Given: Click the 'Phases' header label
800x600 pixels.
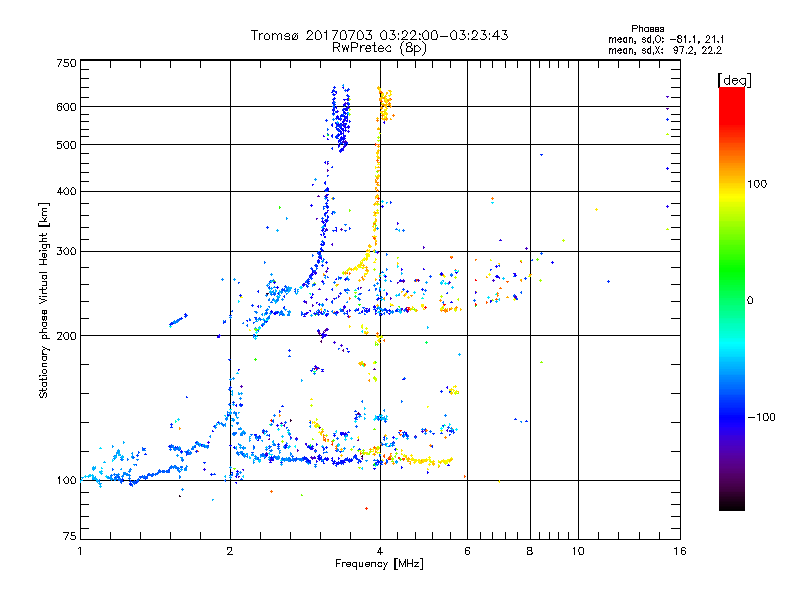Looking at the screenshot, I should [647, 29].
